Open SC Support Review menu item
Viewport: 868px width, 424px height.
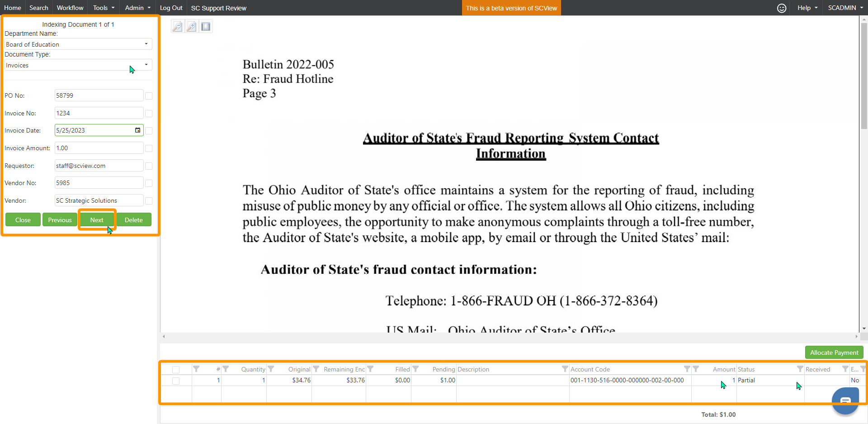(x=219, y=8)
